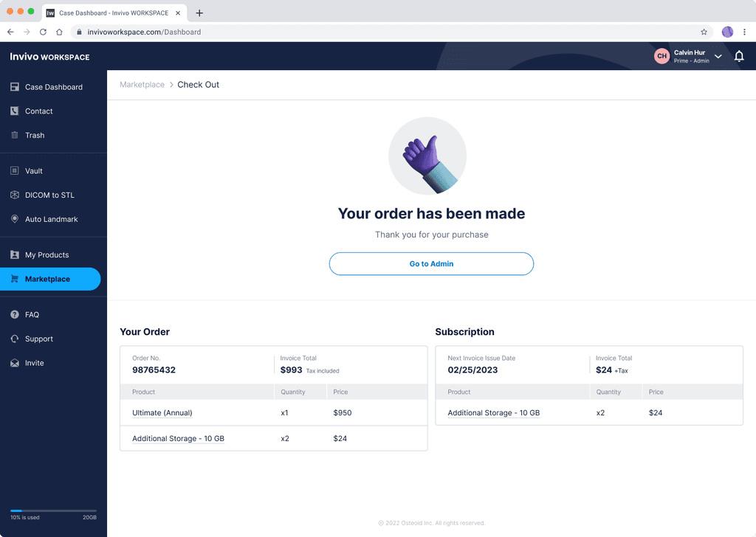Open Ultimate (Annual) product link
Viewport: 756px width, 537px height.
coord(162,413)
